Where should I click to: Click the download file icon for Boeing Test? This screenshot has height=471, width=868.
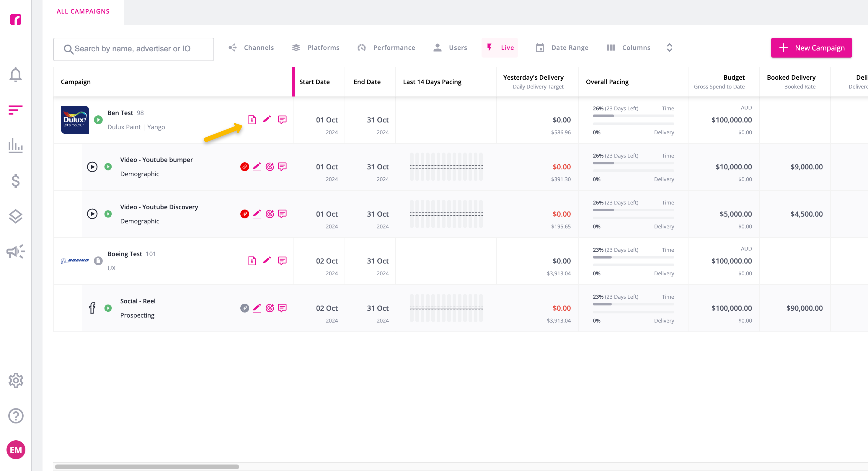tap(252, 261)
